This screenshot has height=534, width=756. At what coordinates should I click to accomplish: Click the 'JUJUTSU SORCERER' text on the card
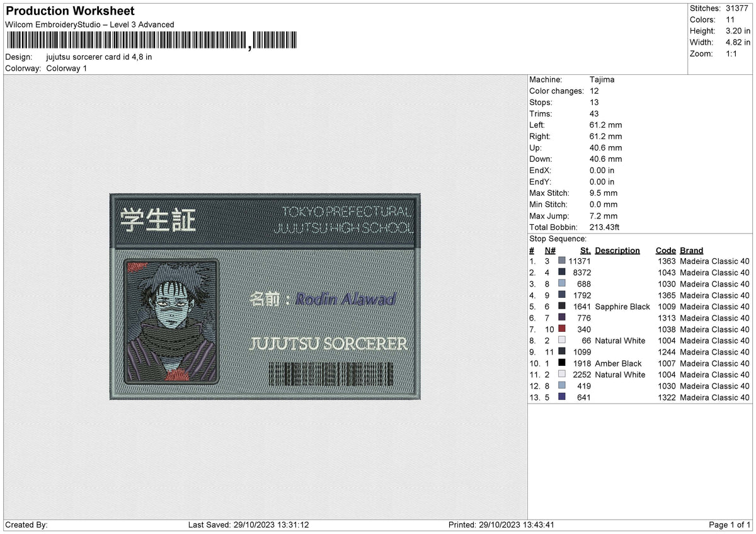329,344
